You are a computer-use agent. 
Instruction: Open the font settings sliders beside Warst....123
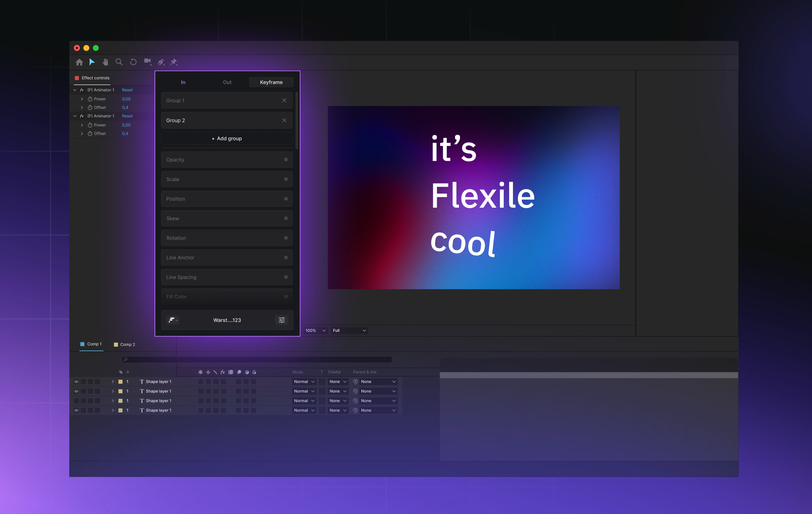[x=282, y=320]
